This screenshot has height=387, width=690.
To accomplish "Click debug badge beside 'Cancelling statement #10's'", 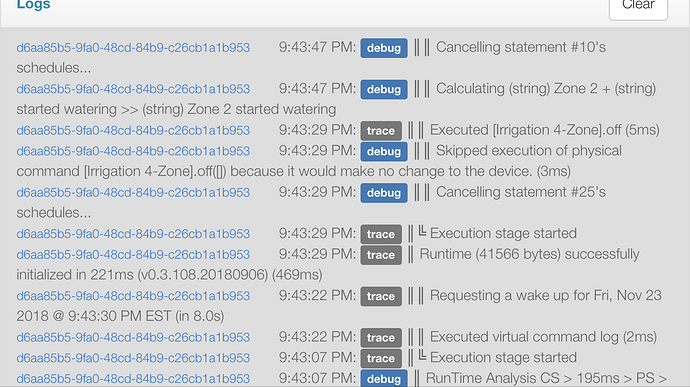I will [x=384, y=48].
